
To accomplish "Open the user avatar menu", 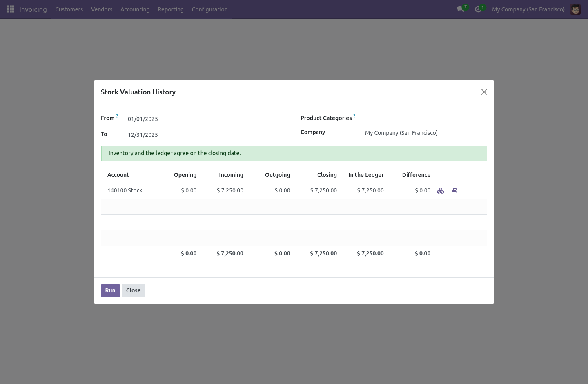I will 575,9.
